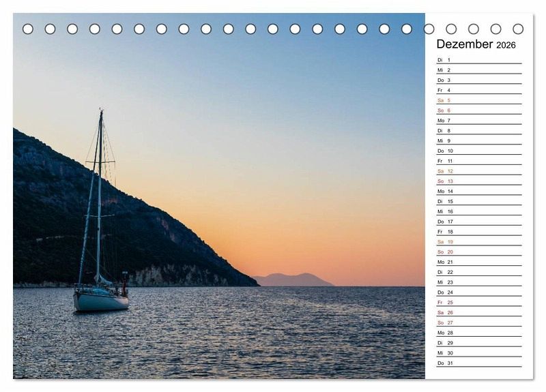Screen dimensions: 546x392
Task: Select the So 6 entry line
Action: pos(478,110)
